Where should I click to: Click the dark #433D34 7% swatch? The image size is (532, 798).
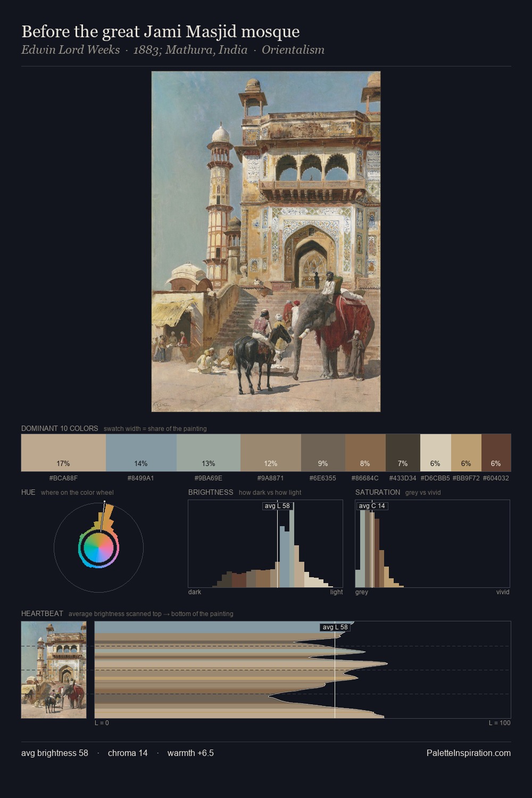point(403,453)
